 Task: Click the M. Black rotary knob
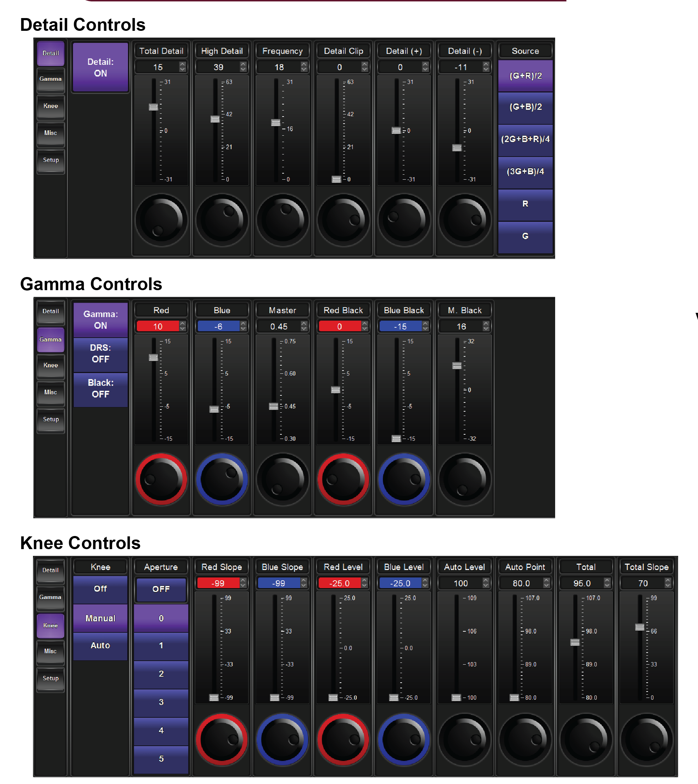tap(464, 479)
